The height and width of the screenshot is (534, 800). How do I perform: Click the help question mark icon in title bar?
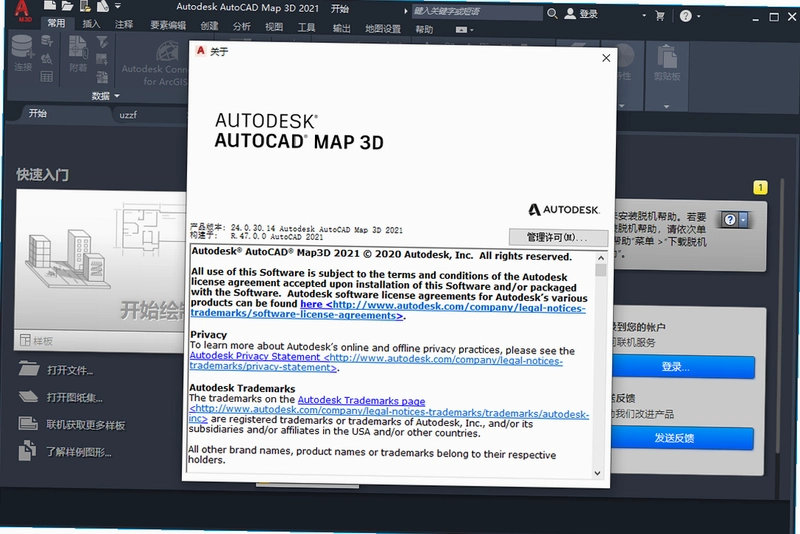pos(686,16)
